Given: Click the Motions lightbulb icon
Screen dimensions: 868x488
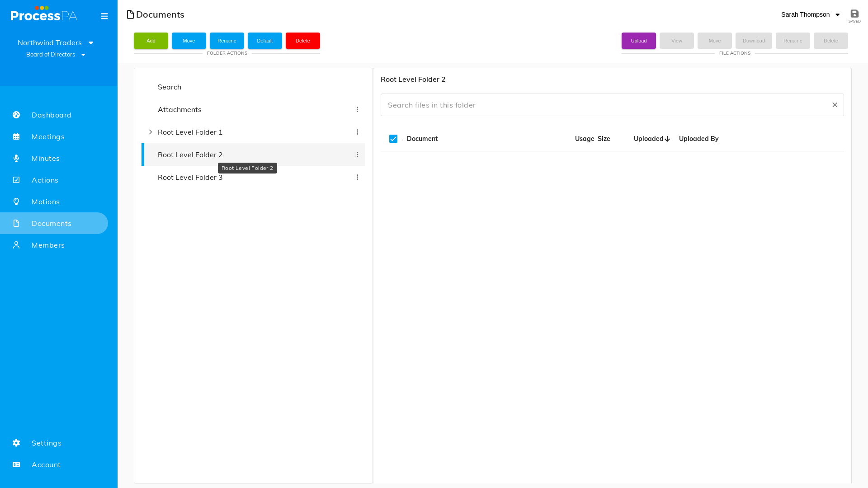Looking at the screenshot, I should click(16, 202).
